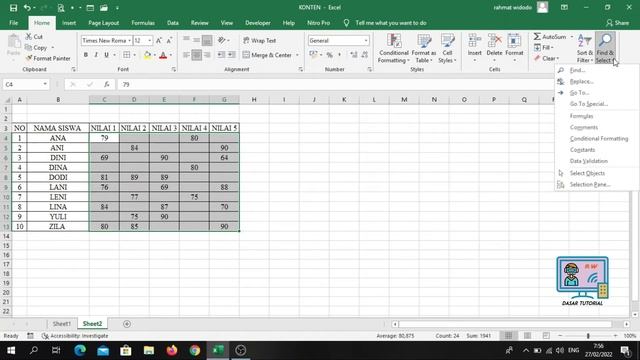This screenshot has height=360, width=640.
Task: Click Accessibility: Investigate in status bar
Action: click(75, 336)
